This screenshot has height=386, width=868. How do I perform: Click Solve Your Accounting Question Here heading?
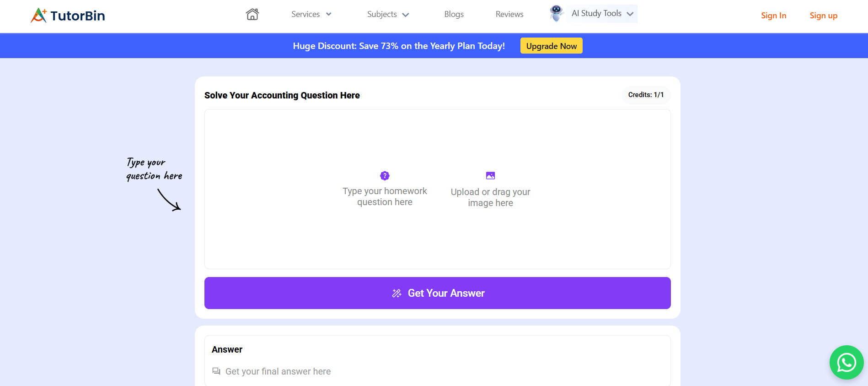tap(282, 95)
